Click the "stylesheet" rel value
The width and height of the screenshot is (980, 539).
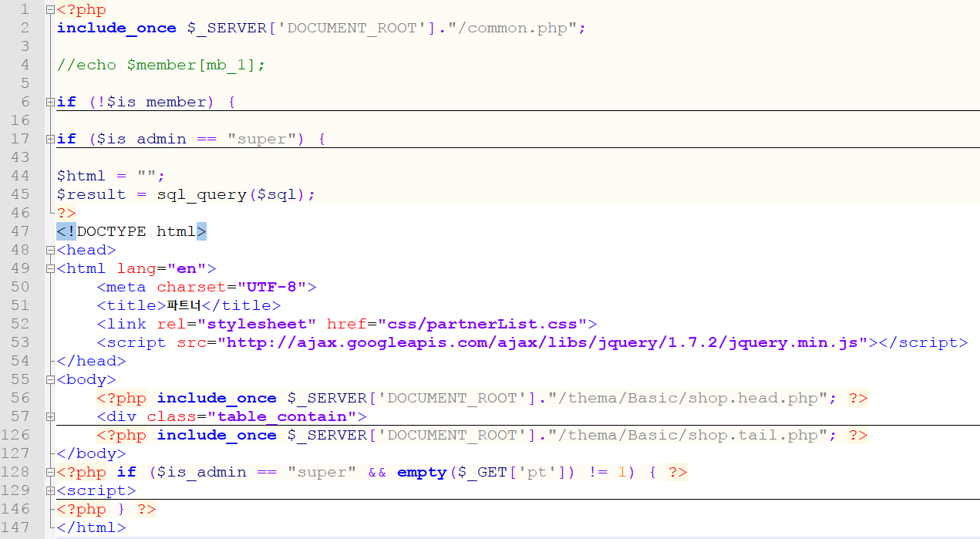click(257, 324)
